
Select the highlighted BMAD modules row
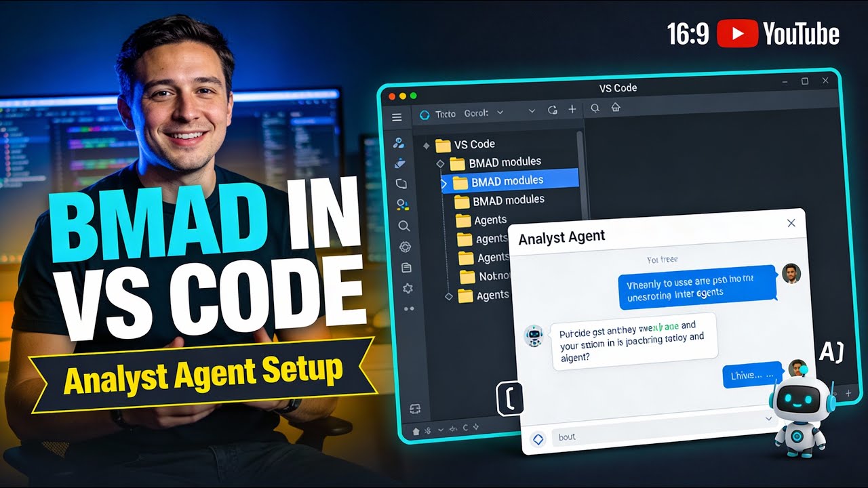509,180
